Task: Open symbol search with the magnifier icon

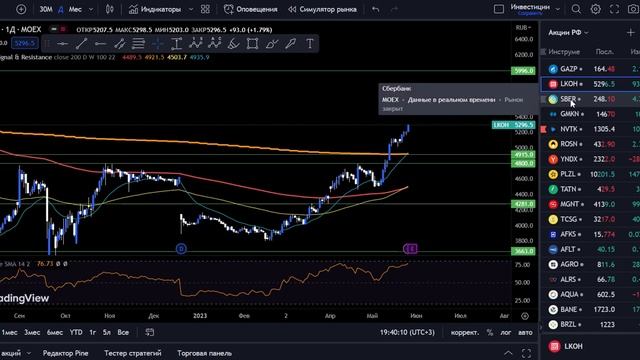Action: point(576,9)
